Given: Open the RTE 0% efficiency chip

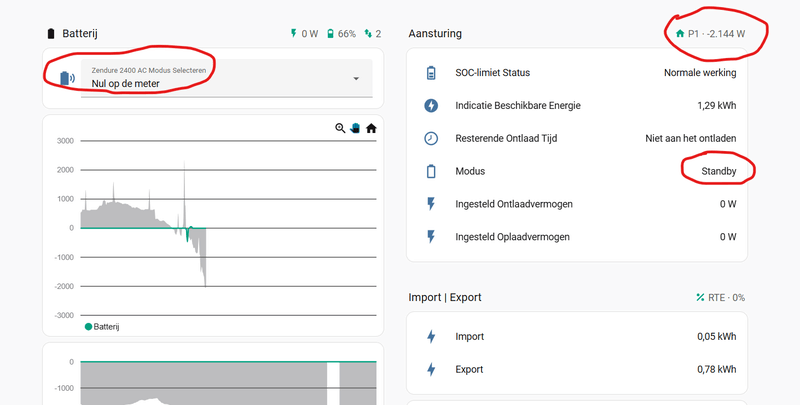Looking at the screenshot, I should coord(720,297).
